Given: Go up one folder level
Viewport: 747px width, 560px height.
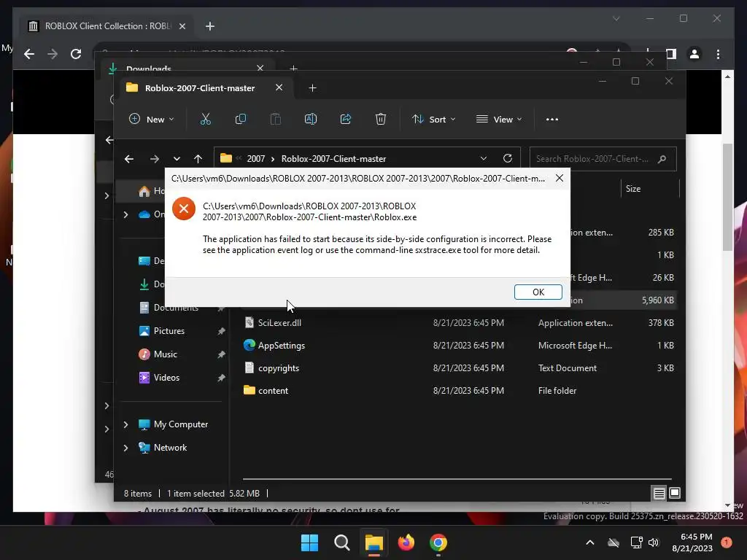Looking at the screenshot, I should coord(198,158).
